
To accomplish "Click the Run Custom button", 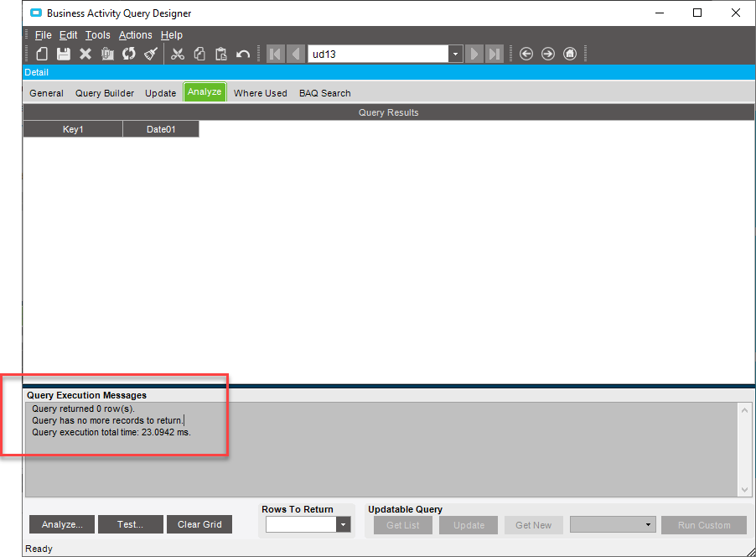I will pyautogui.click(x=704, y=525).
